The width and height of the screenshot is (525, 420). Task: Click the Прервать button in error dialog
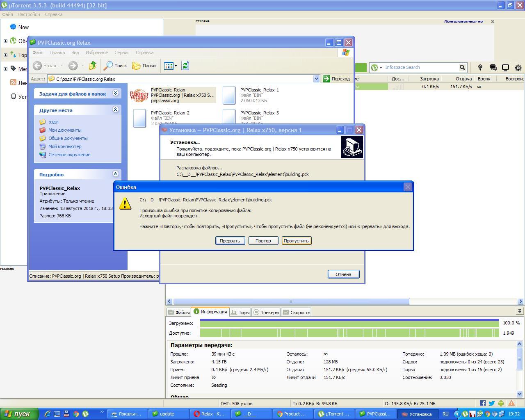coord(230,241)
